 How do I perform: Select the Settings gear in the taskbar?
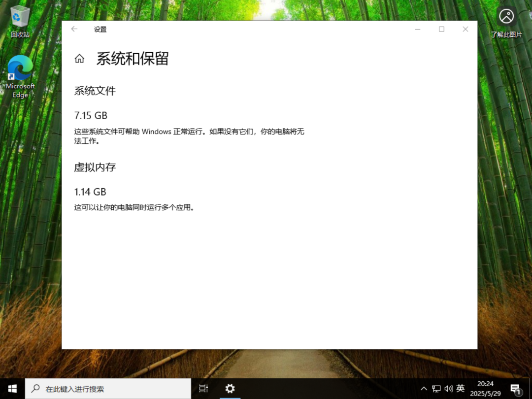(x=230, y=389)
